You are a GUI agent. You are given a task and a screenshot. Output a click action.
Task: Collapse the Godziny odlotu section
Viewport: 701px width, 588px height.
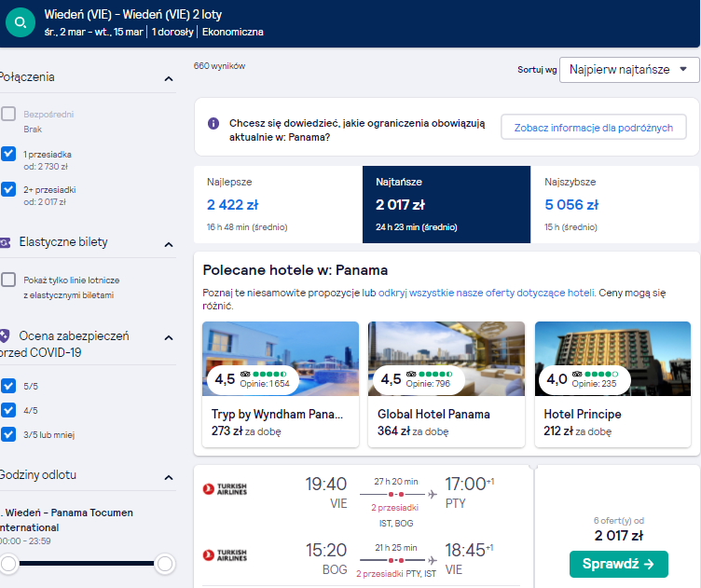(x=169, y=478)
